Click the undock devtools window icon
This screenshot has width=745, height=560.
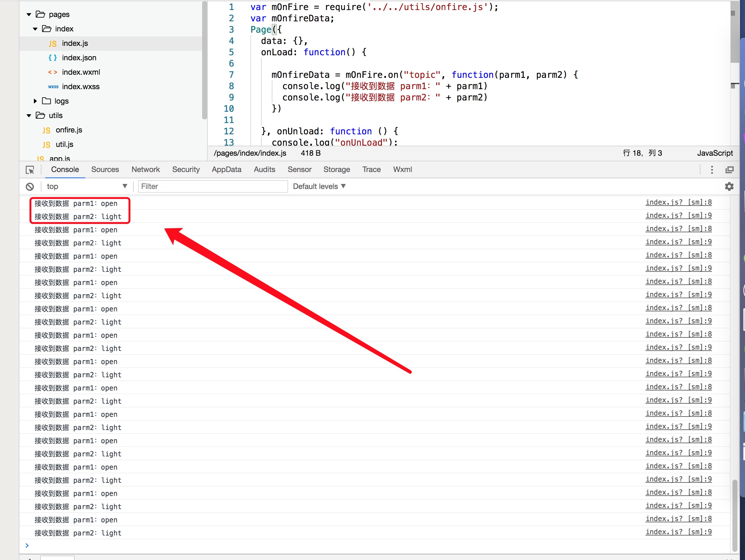pyautogui.click(x=729, y=170)
